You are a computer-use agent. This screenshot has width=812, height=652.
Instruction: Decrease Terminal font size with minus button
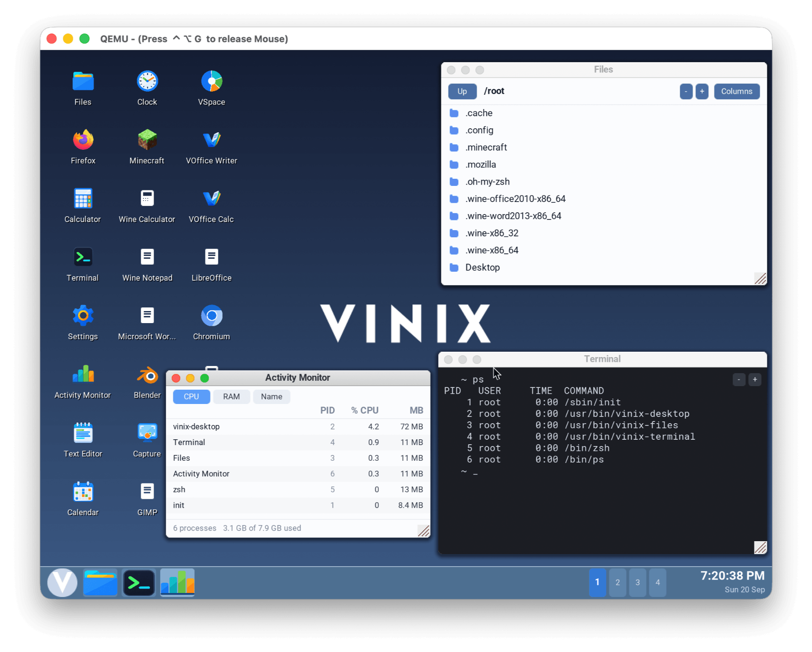click(739, 380)
